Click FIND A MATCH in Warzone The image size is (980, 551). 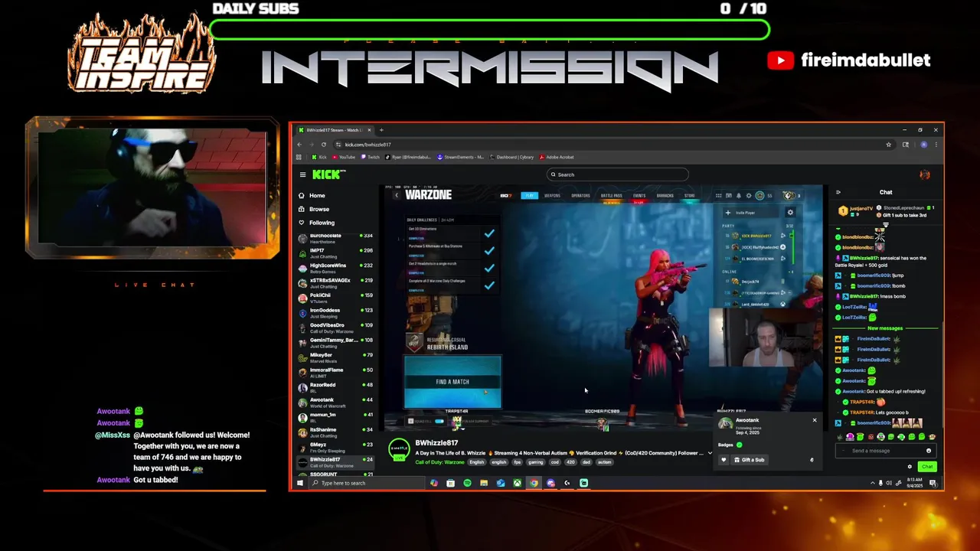pyautogui.click(x=452, y=382)
